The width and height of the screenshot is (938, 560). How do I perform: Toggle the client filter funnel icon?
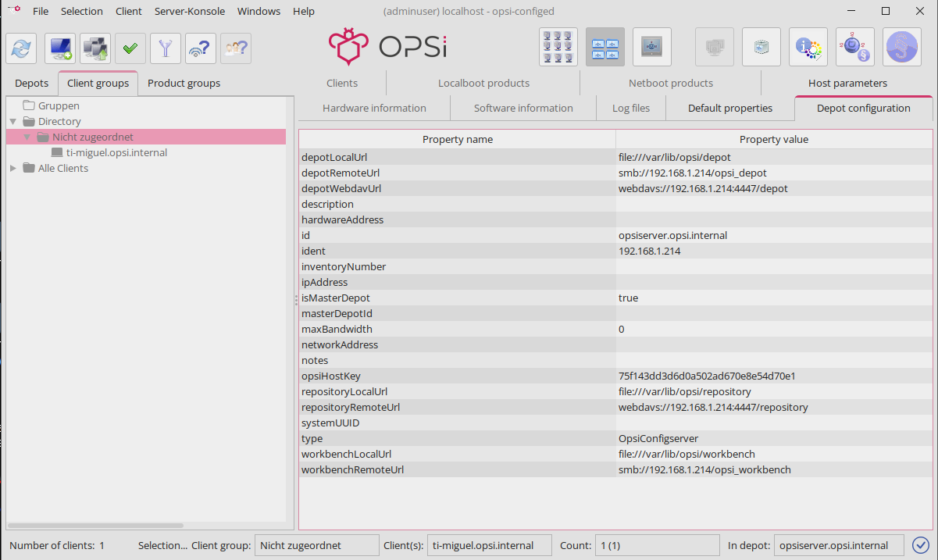point(166,48)
